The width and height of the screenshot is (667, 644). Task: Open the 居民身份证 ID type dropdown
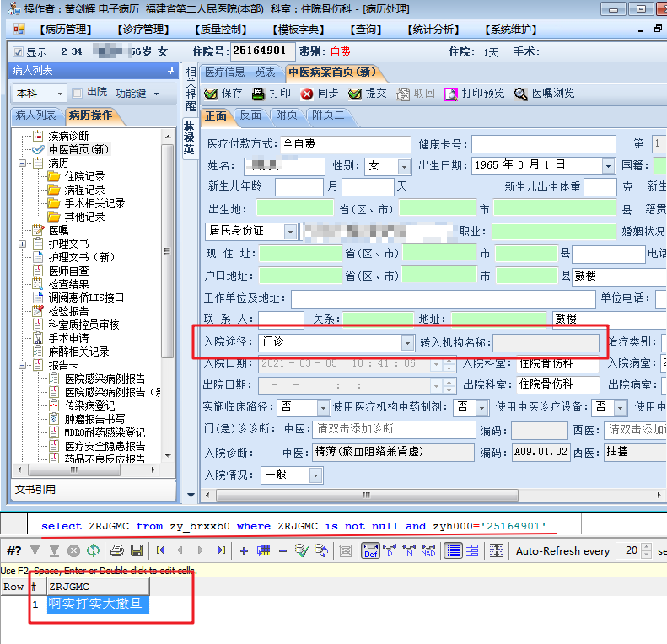pyautogui.click(x=291, y=232)
